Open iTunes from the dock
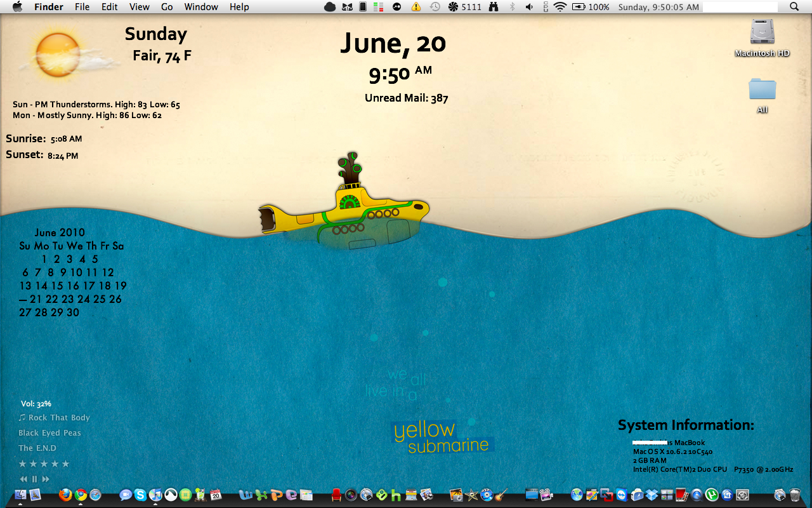Screen dimensions: 812x508 coord(155,495)
